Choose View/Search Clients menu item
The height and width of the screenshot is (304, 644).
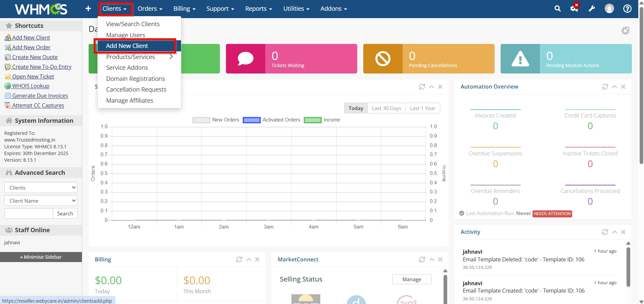(139, 24)
